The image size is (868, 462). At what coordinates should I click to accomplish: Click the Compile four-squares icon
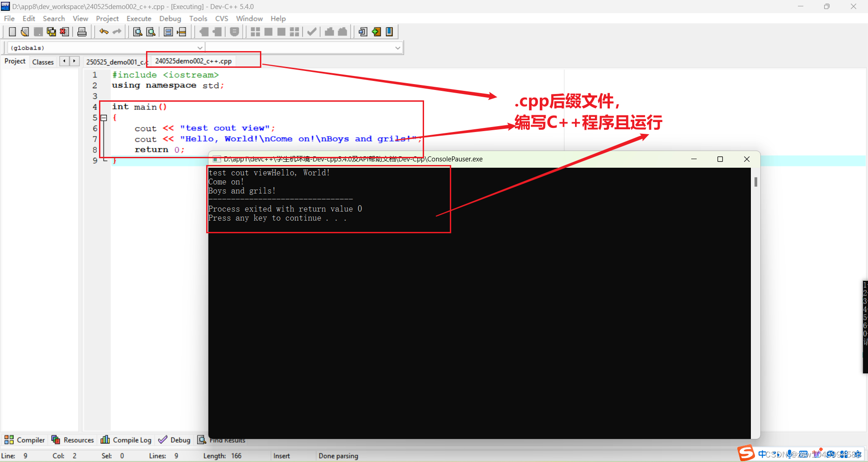255,32
